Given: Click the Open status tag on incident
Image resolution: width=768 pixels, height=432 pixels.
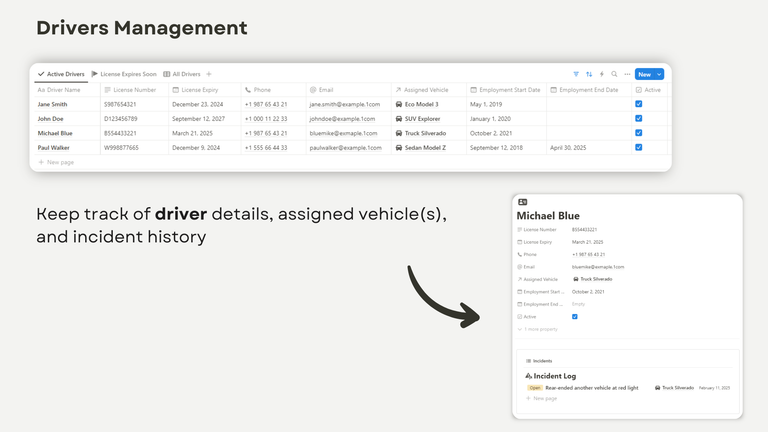Looking at the screenshot, I should 534,388.
